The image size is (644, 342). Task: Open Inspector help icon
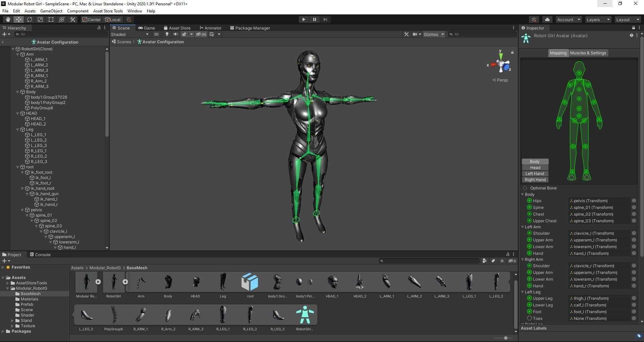tap(632, 36)
